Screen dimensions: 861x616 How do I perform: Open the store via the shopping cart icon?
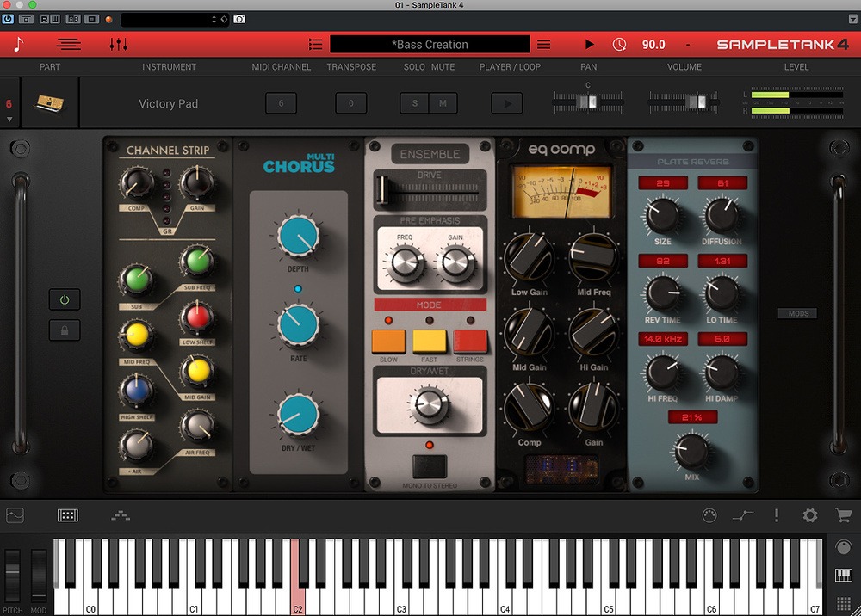[x=844, y=515]
